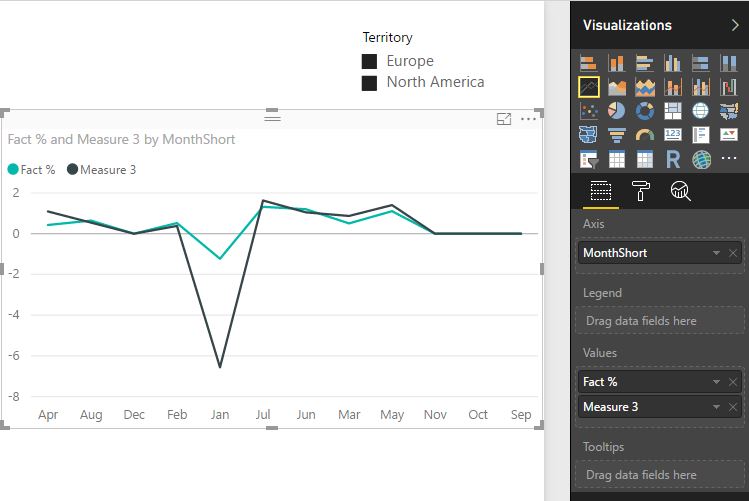Select the stacked area chart visualization
Screen dimensions: 749x501
(644, 87)
